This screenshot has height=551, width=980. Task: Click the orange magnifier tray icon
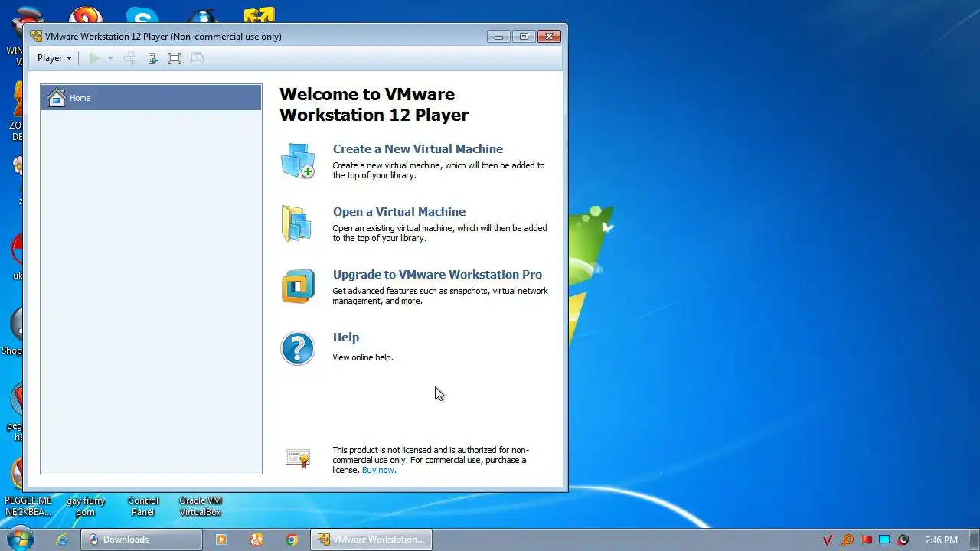point(848,540)
